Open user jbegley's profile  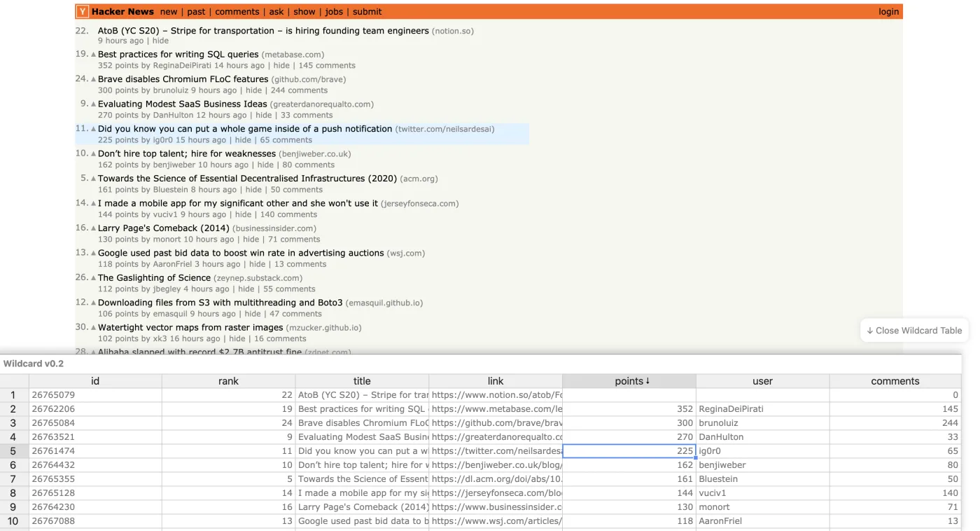point(167,289)
